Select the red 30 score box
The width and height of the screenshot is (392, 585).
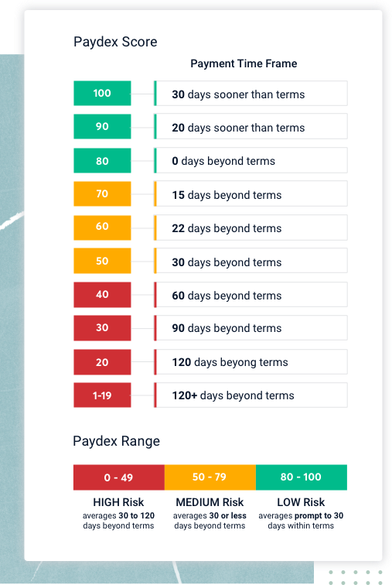coord(102,328)
